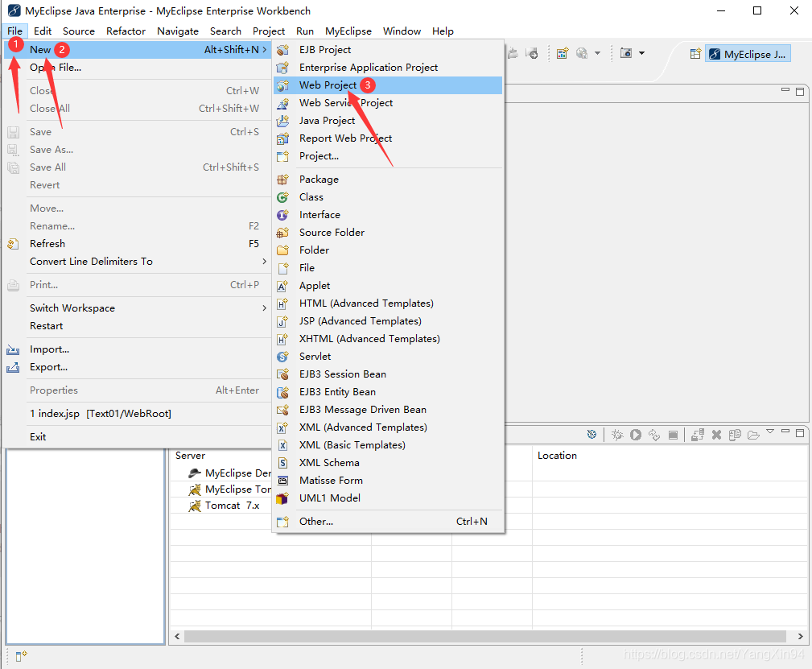Click the horizontal scrollbar in Servers view

[x=485, y=636]
